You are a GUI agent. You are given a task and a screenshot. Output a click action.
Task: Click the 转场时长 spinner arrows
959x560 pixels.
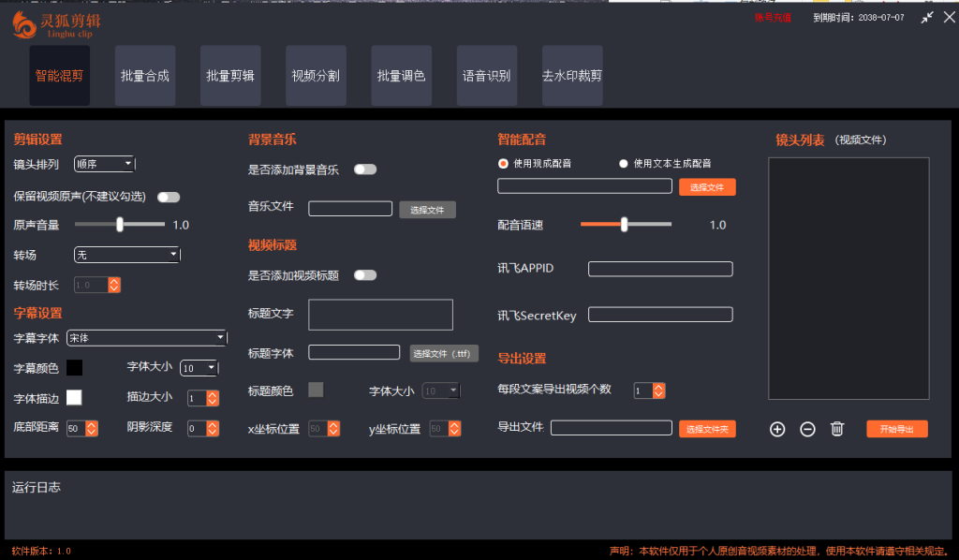[114, 285]
